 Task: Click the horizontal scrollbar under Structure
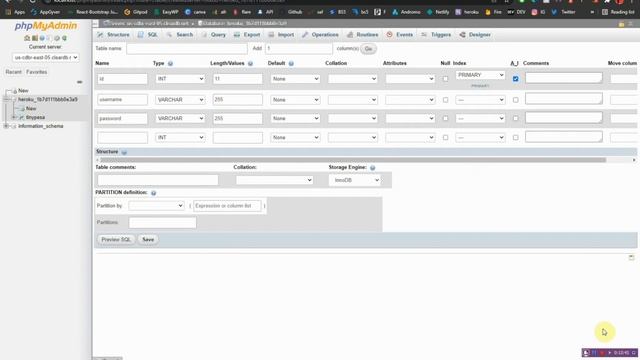click(x=353, y=160)
